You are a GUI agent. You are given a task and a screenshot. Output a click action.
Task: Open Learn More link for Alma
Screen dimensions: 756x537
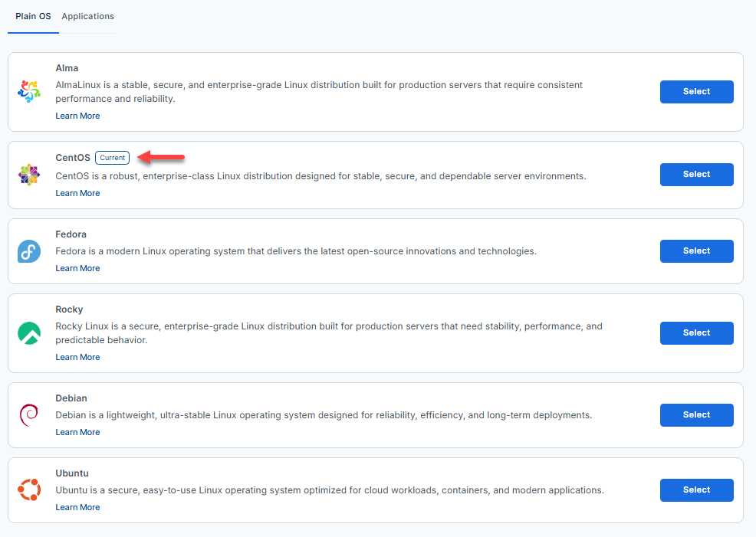pos(77,116)
